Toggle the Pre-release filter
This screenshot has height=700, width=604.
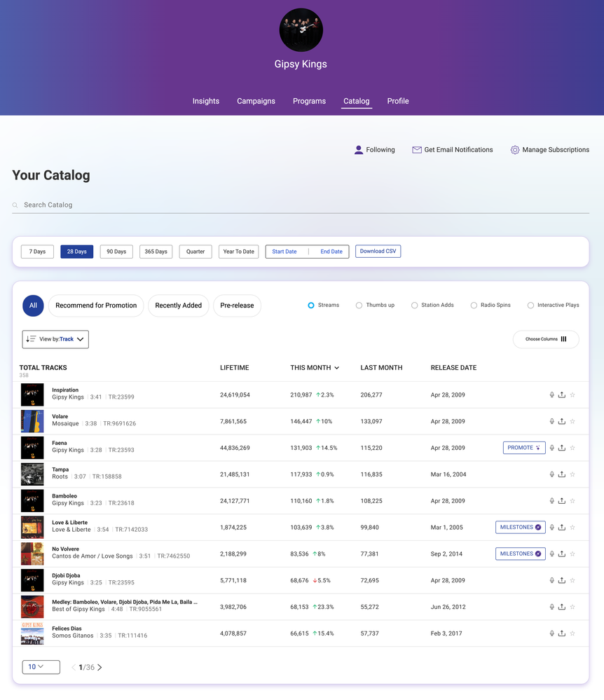click(237, 306)
